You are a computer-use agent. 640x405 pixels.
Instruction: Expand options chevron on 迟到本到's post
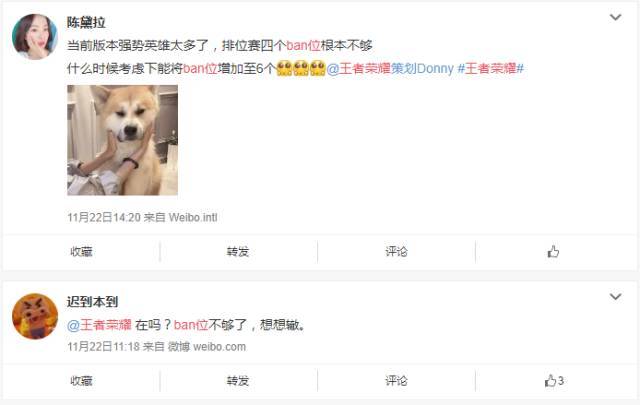coord(616,296)
